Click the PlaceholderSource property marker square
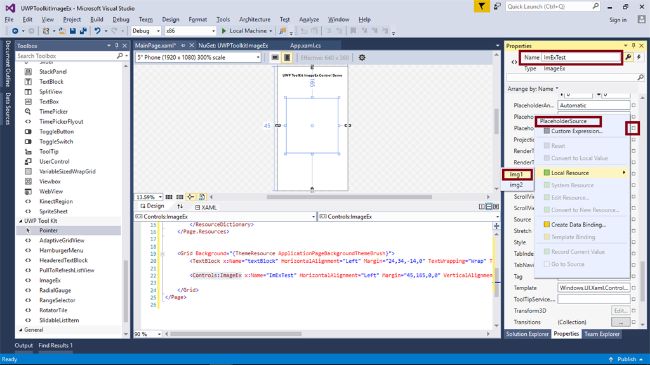Image resolution: width=650 pixels, height=365 pixels. 633,129
